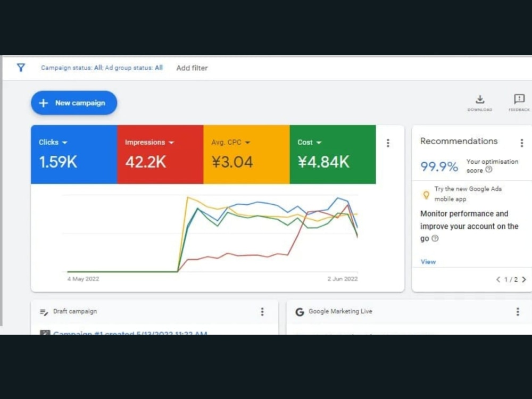Select the blue Clicks scorecard tile
Viewport: 532px width, 399px height.
(74, 154)
